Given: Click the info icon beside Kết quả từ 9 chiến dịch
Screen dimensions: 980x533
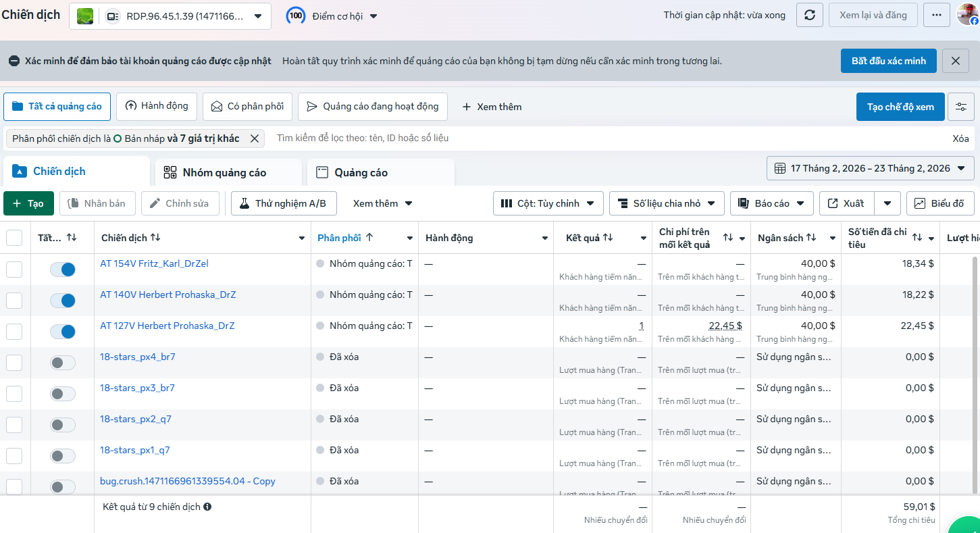Looking at the screenshot, I should point(207,507).
